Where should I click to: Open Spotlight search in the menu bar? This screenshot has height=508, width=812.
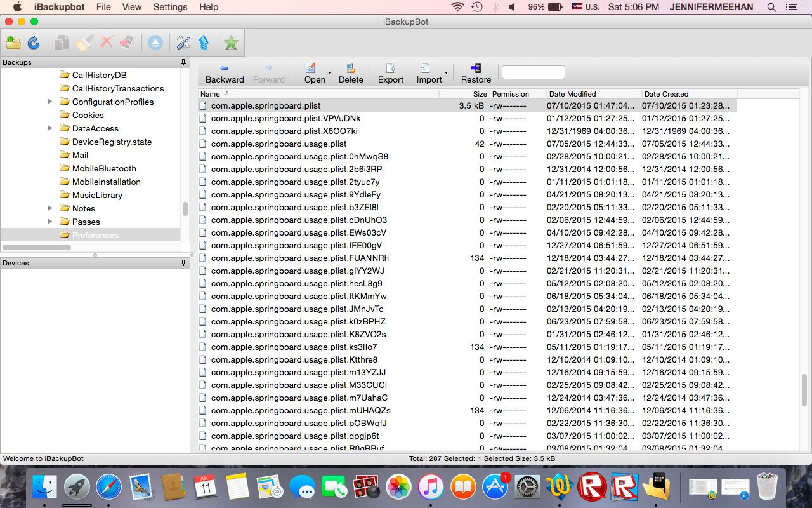click(771, 7)
